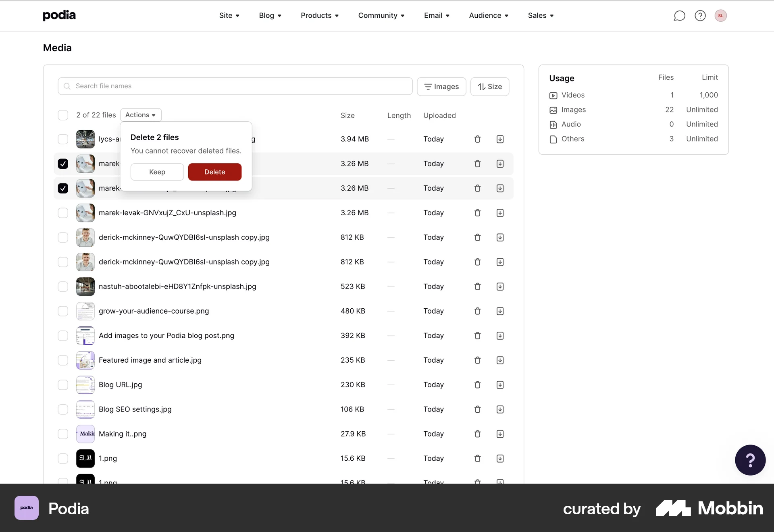The width and height of the screenshot is (774, 532).
Task: Check the box next to Making it..png
Action: point(63,434)
